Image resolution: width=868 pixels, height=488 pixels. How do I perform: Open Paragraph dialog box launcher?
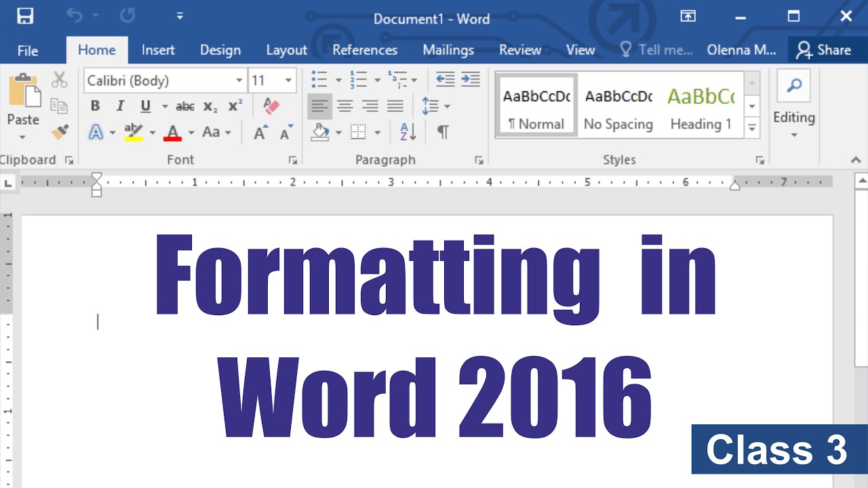(x=479, y=161)
